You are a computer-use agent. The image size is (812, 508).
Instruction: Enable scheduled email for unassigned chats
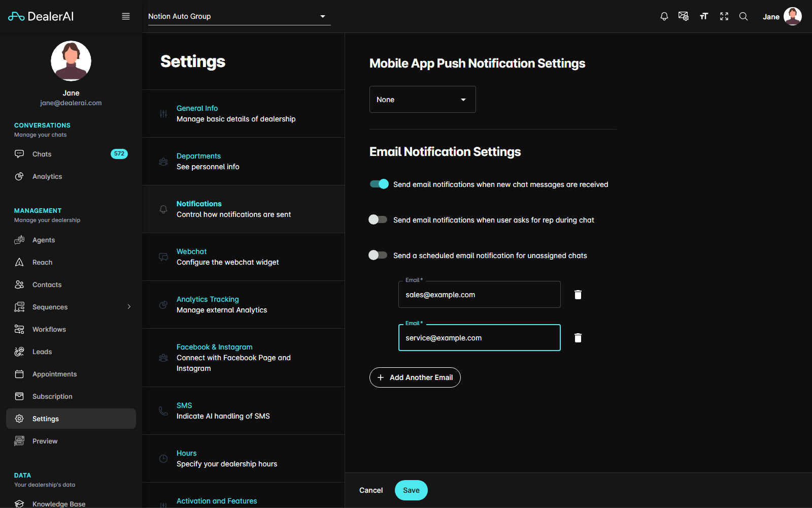point(378,256)
